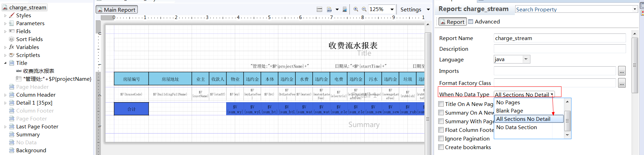
Task: Expand the Variables tree node
Action: (x=5, y=47)
